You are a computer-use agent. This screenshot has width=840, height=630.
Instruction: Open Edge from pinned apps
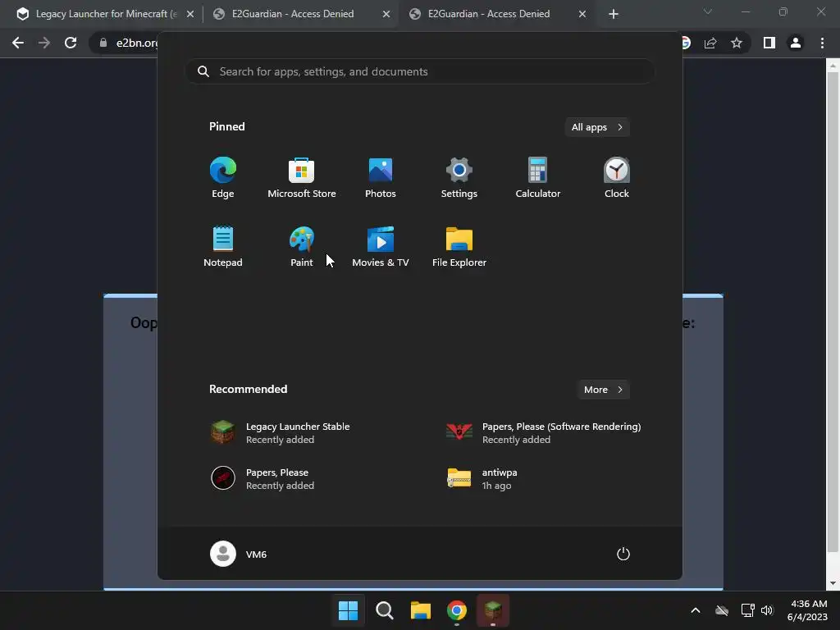tap(223, 178)
